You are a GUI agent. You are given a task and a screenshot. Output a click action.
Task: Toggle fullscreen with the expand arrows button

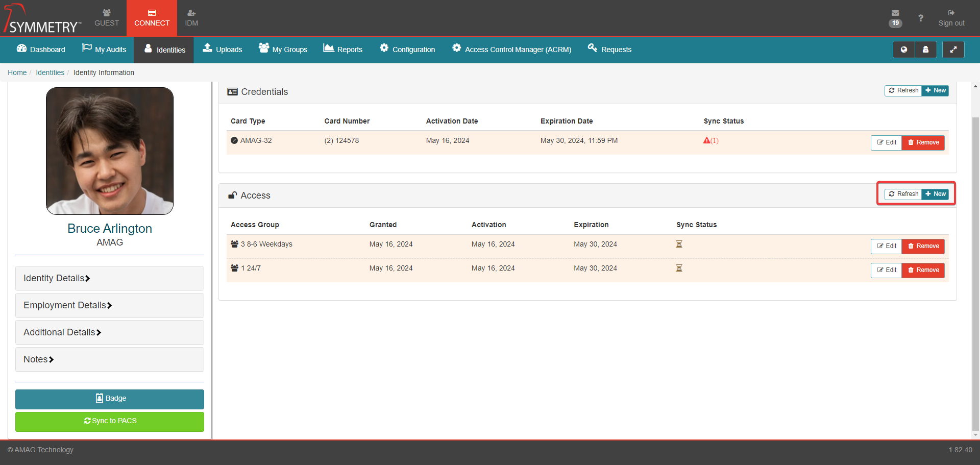pyautogui.click(x=953, y=50)
